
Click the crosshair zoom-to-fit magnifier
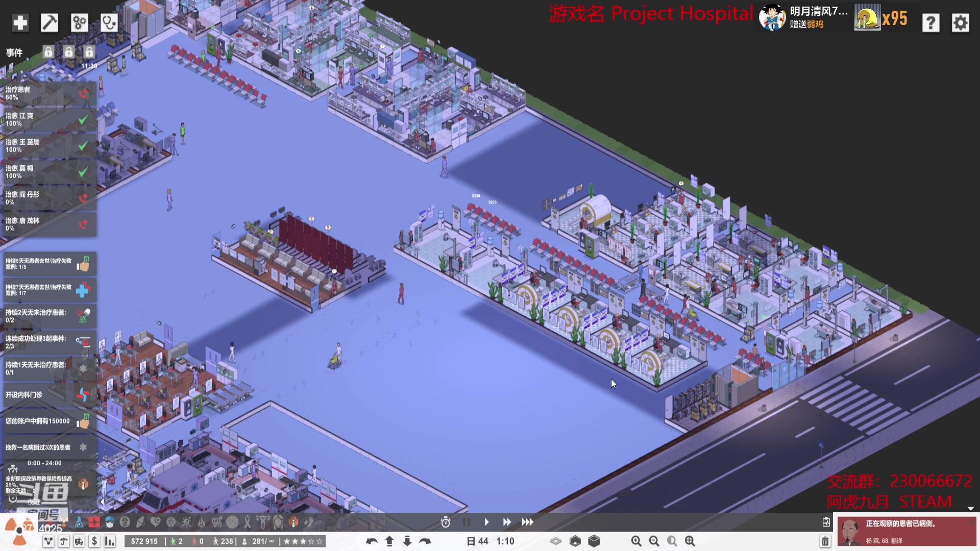(x=690, y=541)
